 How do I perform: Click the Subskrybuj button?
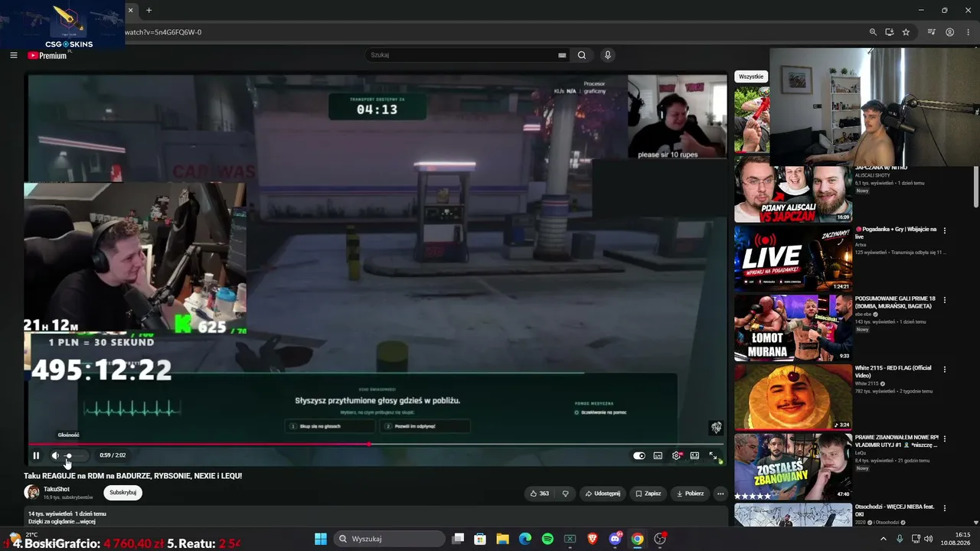pyautogui.click(x=122, y=493)
